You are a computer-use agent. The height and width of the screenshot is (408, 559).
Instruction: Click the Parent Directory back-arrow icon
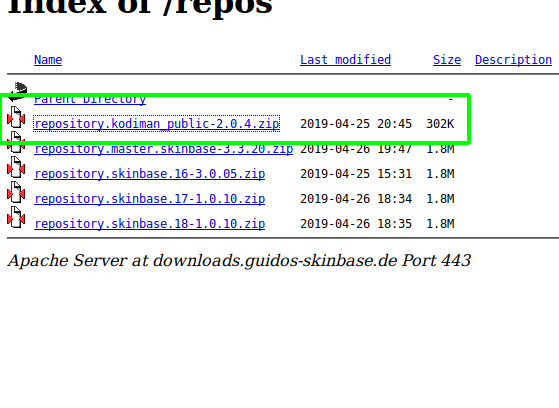[x=17, y=91]
